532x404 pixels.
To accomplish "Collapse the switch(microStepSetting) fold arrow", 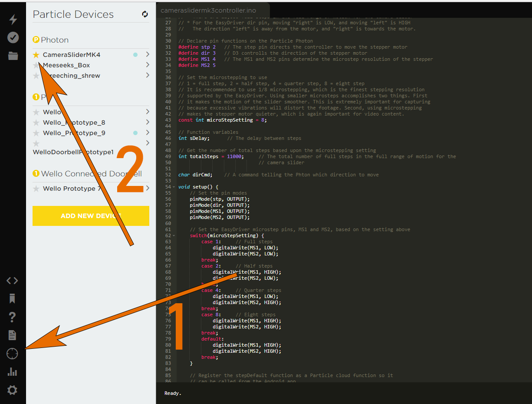I will pyautogui.click(x=174, y=236).
